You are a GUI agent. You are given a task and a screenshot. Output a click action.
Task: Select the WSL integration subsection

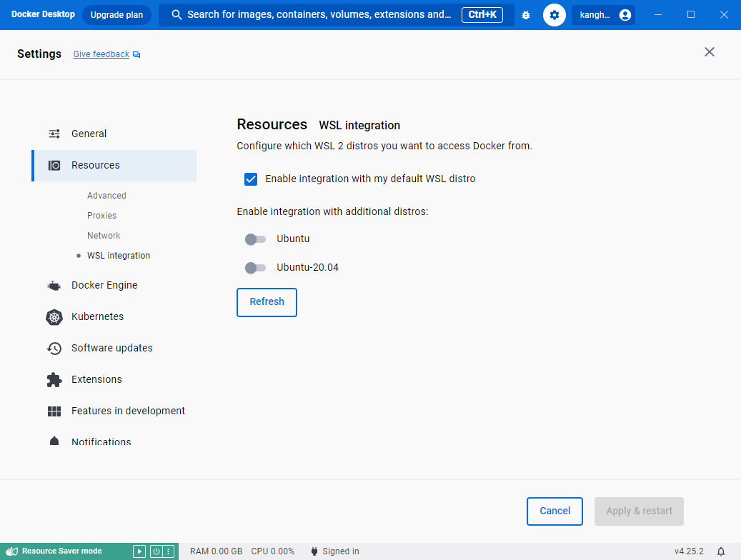coord(118,255)
